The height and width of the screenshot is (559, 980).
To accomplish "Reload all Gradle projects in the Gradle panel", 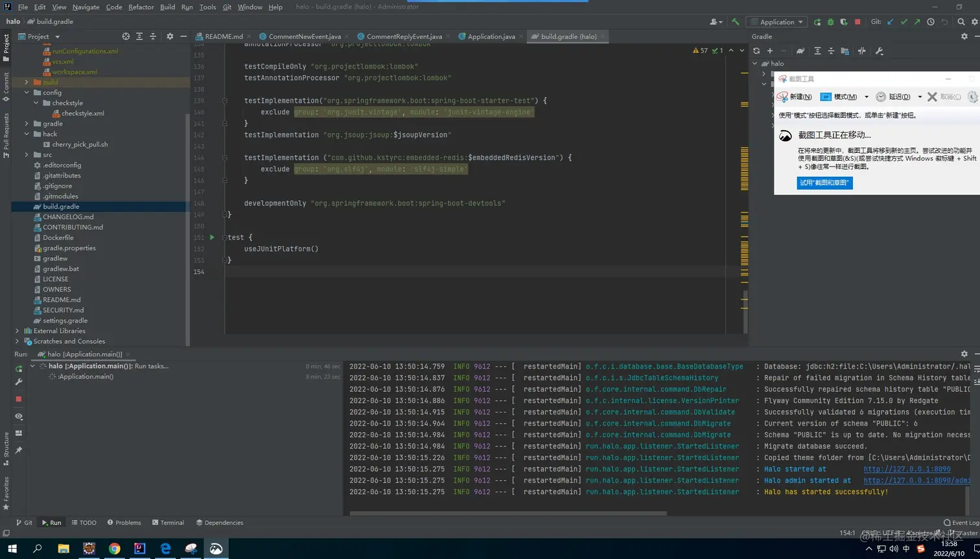I will (x=756, y=51).
